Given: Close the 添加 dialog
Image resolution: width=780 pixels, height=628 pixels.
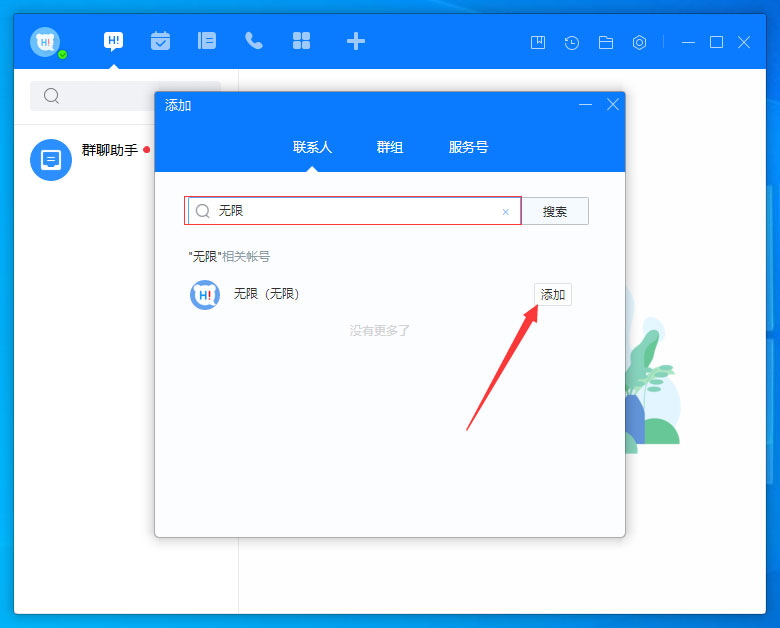Looking at the screenshot, I should 613,105.
